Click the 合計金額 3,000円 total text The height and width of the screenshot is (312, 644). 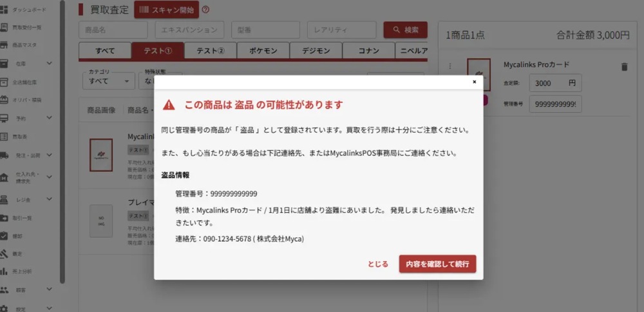[592, 35]
